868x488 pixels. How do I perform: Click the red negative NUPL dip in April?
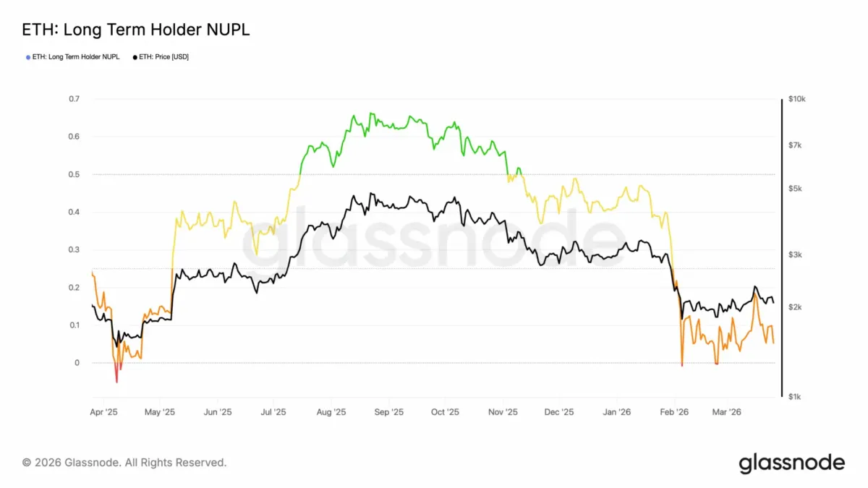(116, 372)
